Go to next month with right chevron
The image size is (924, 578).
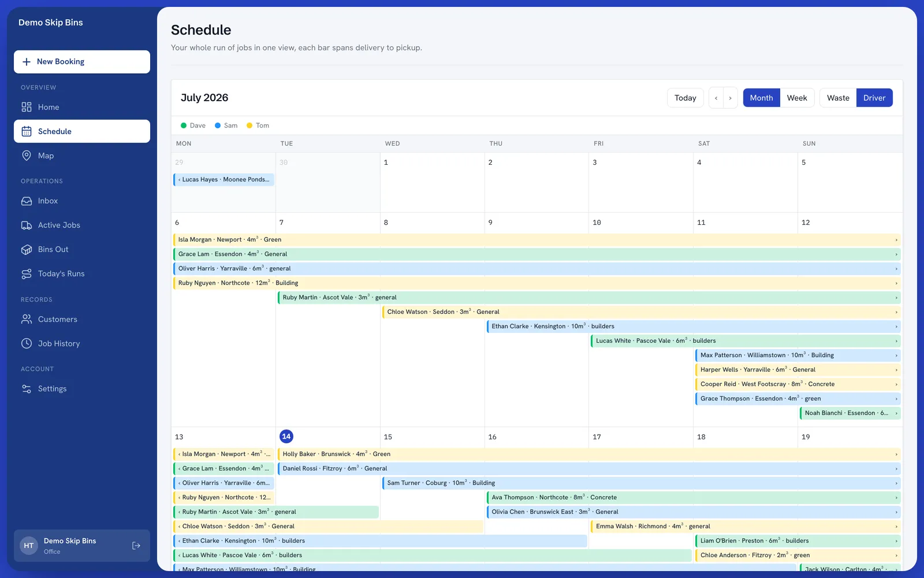pyautogui.click(x=730, y=98)
